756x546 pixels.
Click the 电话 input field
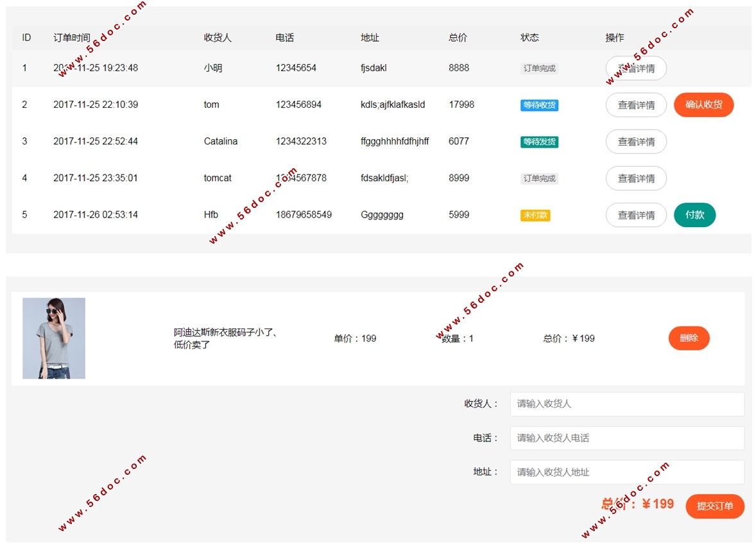(x=626, y=438)
